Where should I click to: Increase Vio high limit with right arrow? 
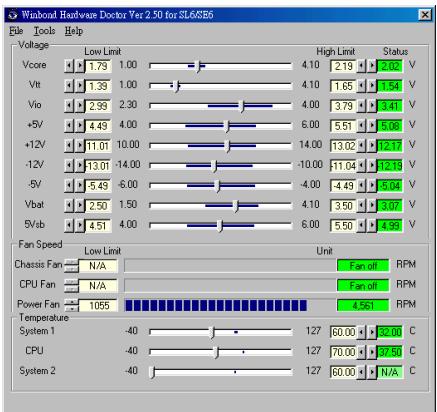[x=372, y=106]
